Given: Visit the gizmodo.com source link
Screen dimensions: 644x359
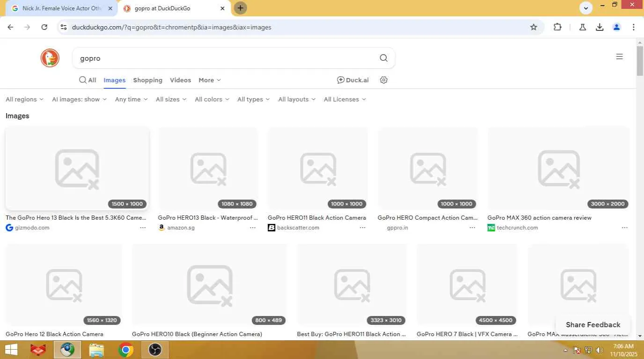Looking at the screenshot, I should tap(28, 228).
